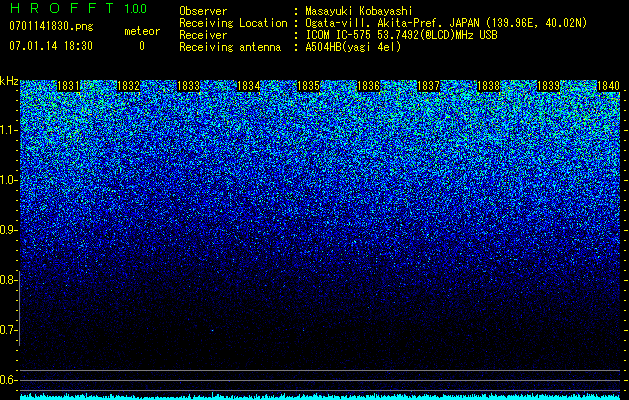
Task: Click the 1.1 kHz axis label
Action: pos(8,130)
